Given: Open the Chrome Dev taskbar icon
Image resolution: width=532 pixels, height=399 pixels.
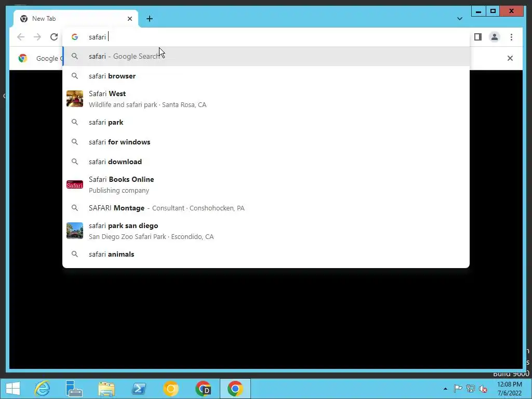Looking at the screenshot, I should coord(203,389).
